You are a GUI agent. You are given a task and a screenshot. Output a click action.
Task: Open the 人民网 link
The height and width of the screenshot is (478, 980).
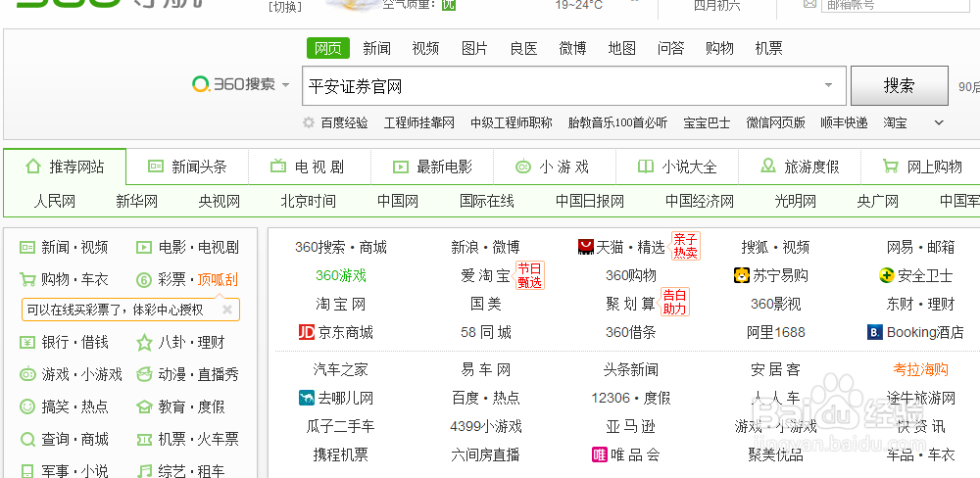tap(54, 201)
